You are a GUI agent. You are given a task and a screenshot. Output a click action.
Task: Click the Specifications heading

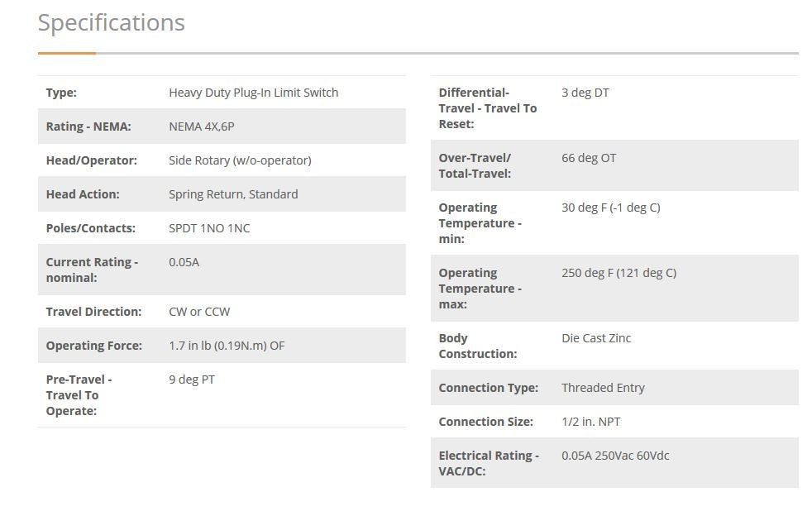(x=112, y=23)
